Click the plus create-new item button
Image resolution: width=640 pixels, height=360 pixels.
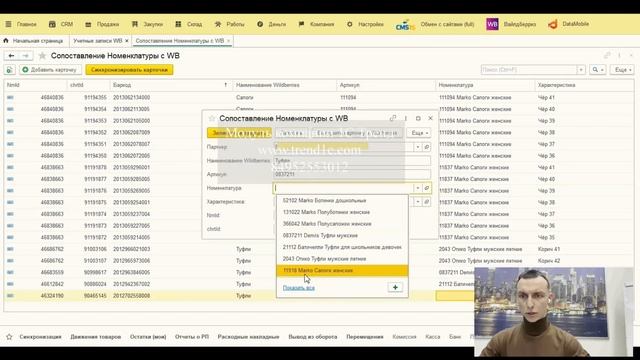395,287
